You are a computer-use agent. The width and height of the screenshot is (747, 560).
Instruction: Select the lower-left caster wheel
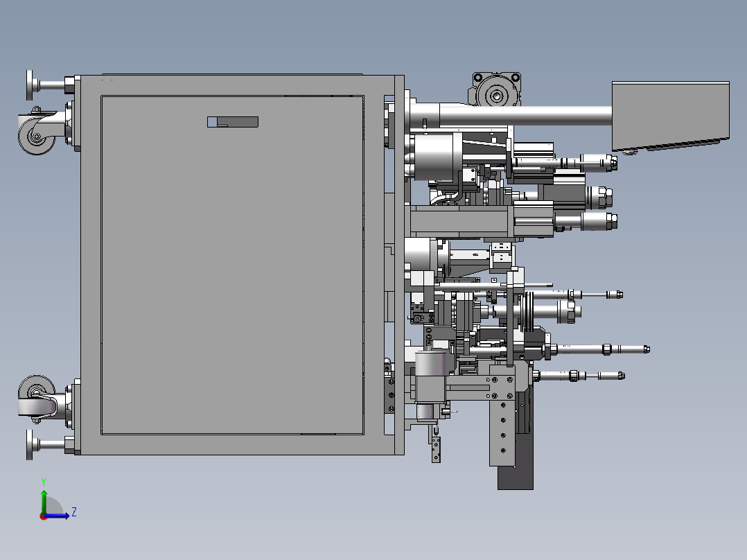pyautogui.click(x=36, y=394)
